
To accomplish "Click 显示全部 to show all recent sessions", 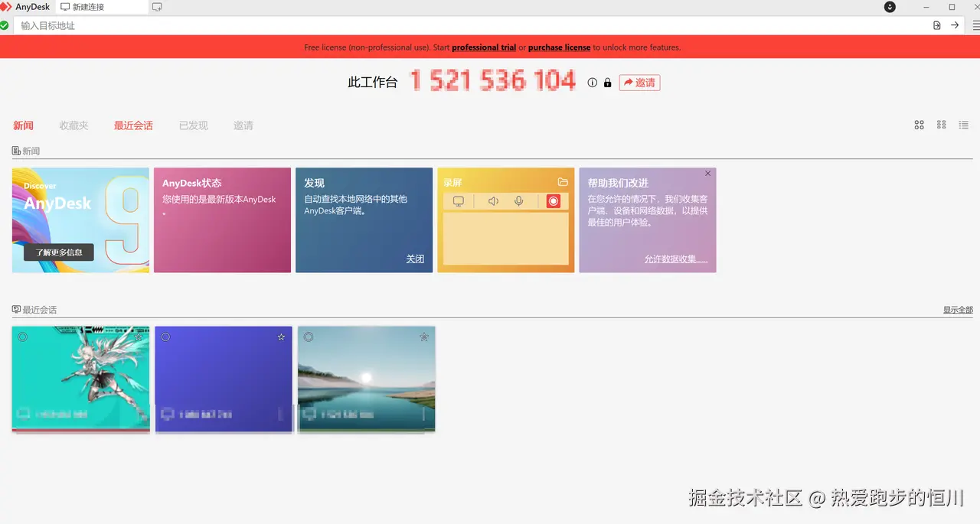I will (957, 309).
